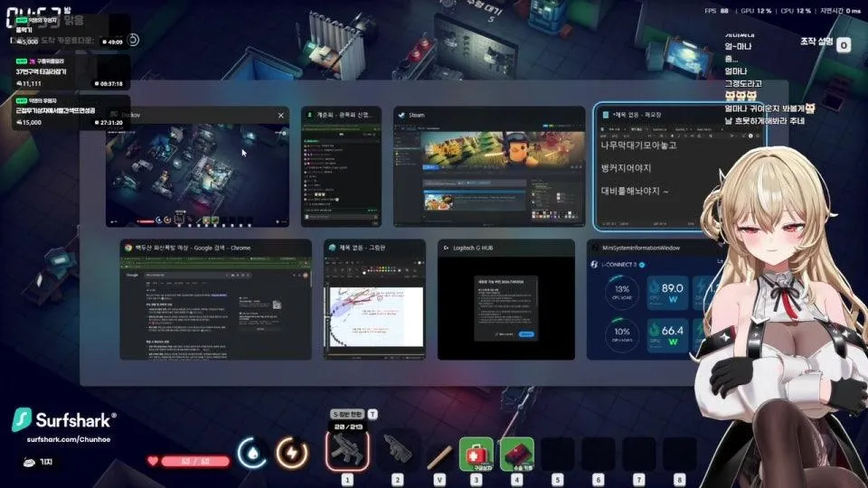Click the 20/213 ammo counter
Image resolution: width=868 pixels, height=488 pixels.
[348, 427]
